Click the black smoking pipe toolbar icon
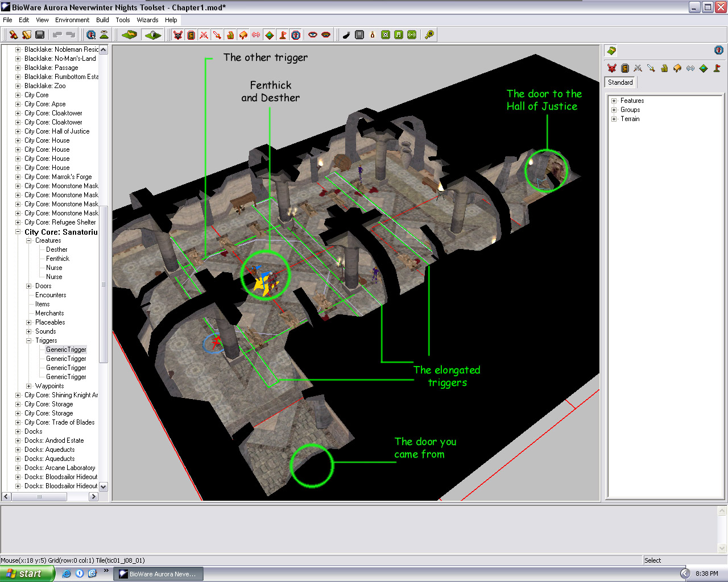 click(x=346, y=35)
